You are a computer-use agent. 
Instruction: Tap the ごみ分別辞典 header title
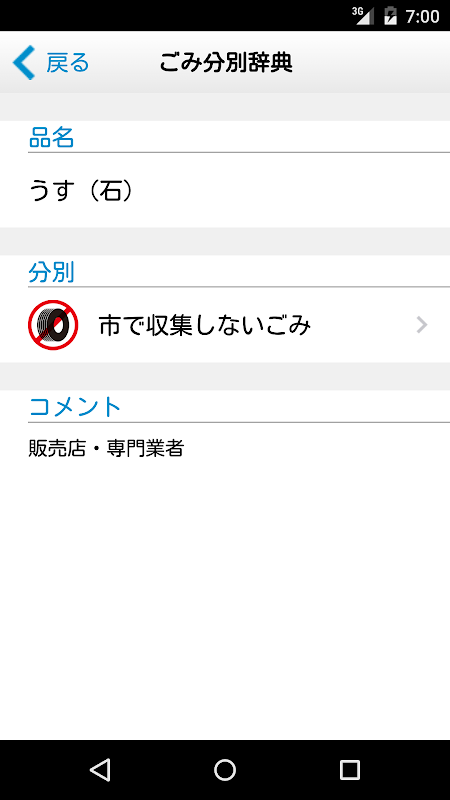pyautogui.click(x=226, y=62)
